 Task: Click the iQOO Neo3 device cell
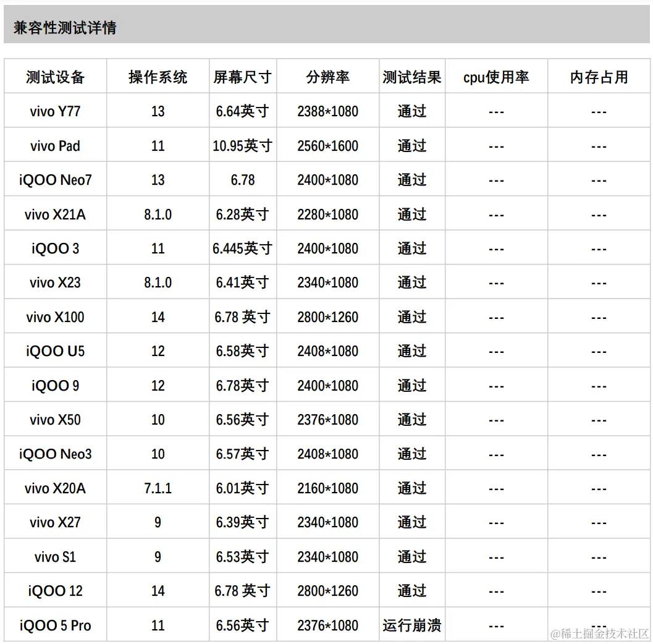[56, 454]
